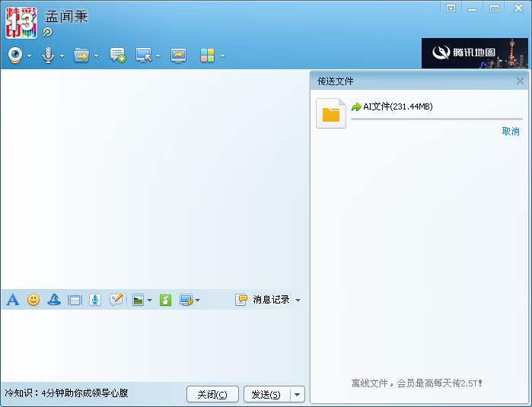This screenshot has width=532, height=407.
Task: Click the 关闭(C) button
Action: point(213,394)
